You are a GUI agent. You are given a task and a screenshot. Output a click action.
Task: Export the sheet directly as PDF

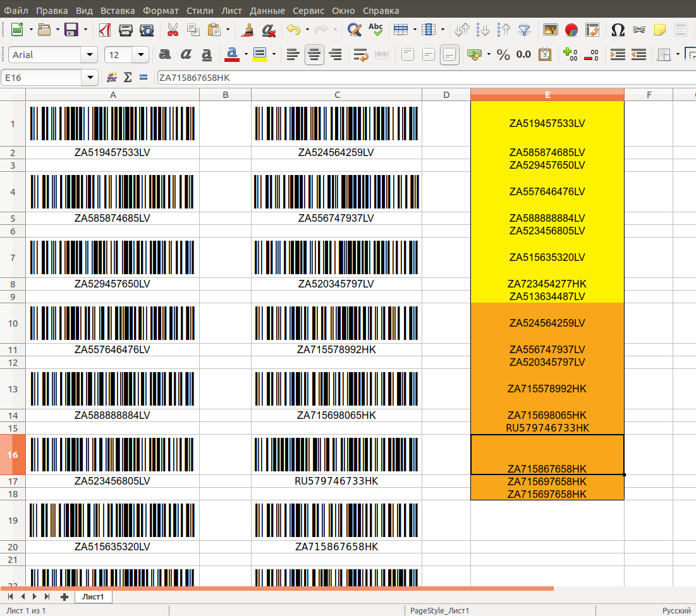[x=105, y=30]
